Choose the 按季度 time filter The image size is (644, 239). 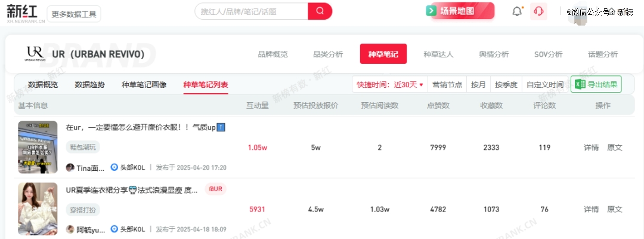pyautogui.click(x=506, y=84)
